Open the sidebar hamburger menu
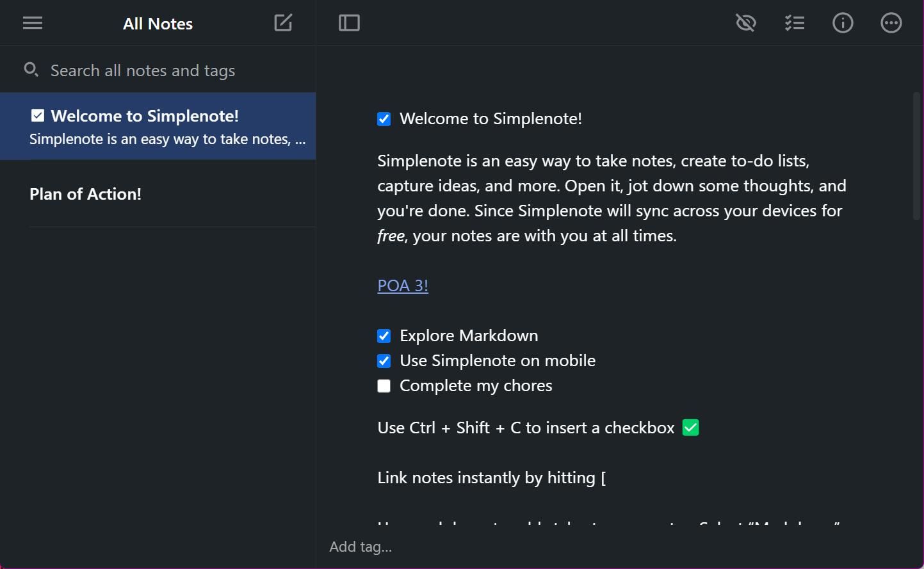 [32, 22]
